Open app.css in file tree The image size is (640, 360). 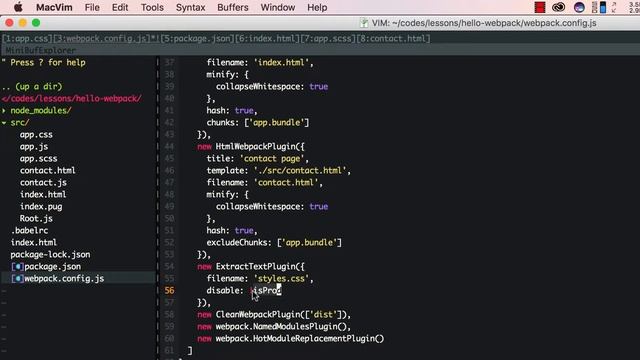tap(36, 135)
